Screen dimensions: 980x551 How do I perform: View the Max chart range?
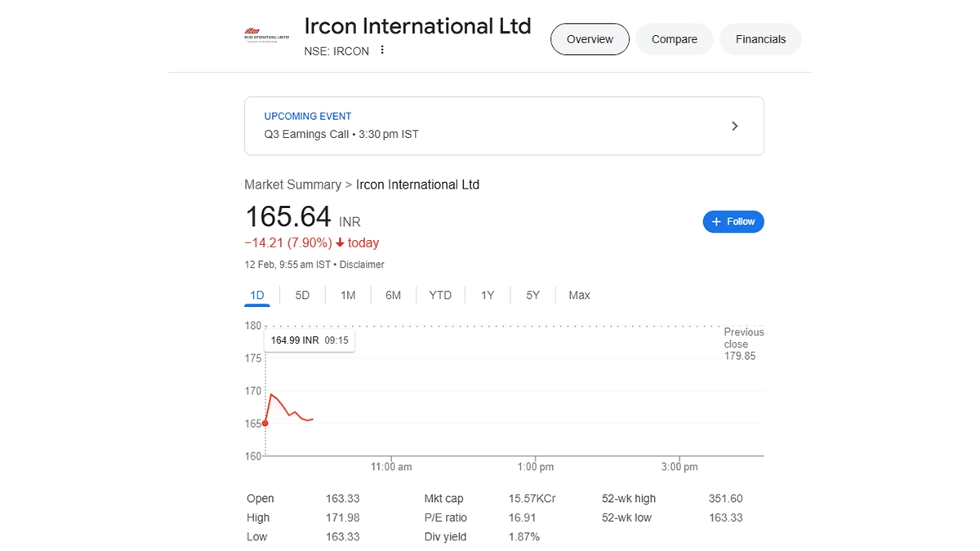579,295
